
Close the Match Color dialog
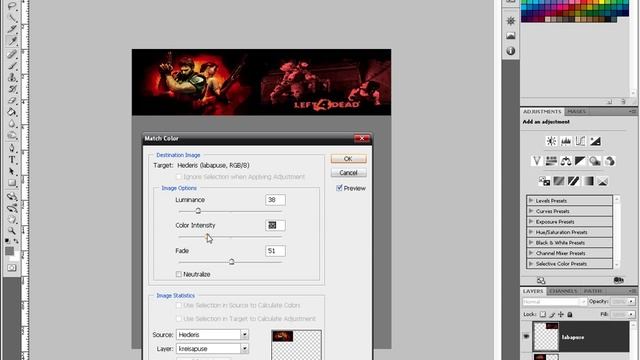click(x=362, y=138)
